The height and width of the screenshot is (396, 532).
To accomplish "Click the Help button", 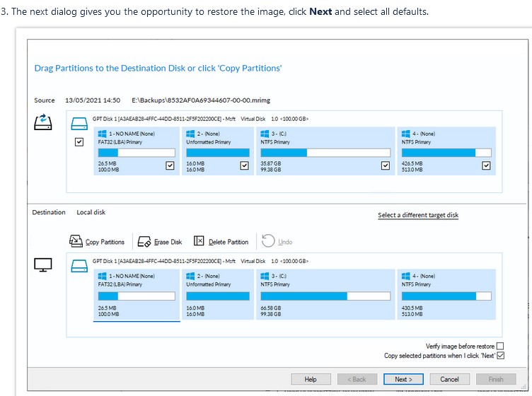I will tap(311, 379).
